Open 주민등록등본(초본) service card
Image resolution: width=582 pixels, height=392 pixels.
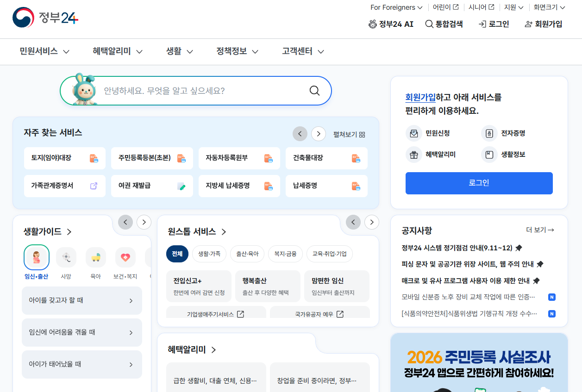pyautogui.click(x=152, y=158)
